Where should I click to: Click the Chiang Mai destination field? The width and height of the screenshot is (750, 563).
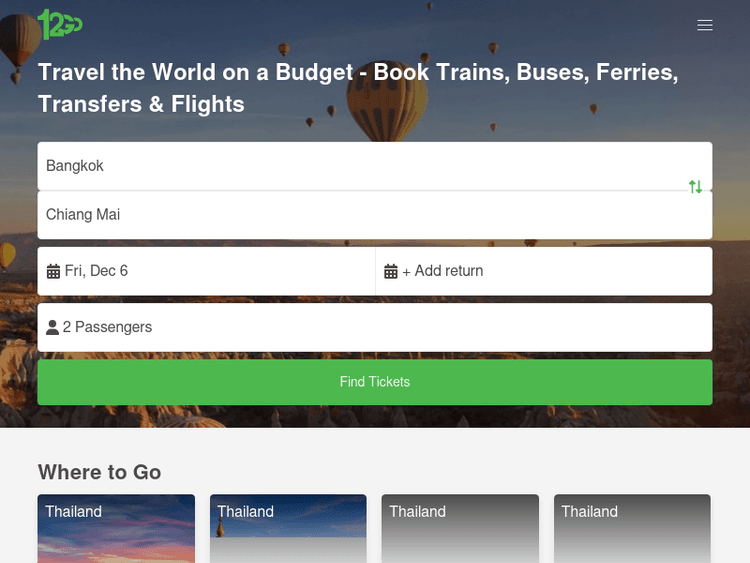pos(360,215)
